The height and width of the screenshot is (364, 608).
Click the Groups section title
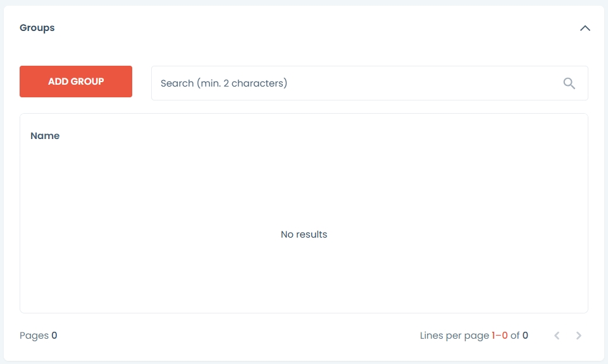click(37, 28)
